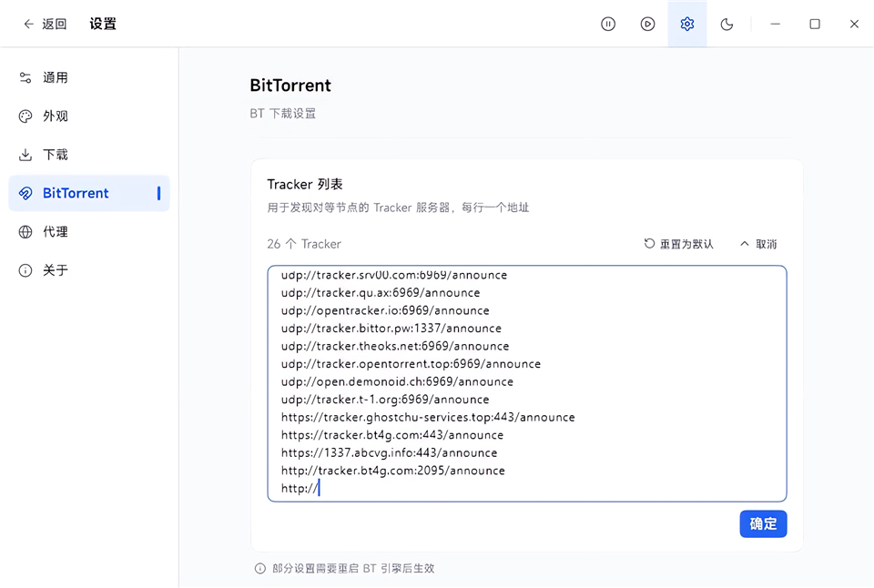
Task: Open settings via highlighted gear icon
Action: click(x=686, y=24)
